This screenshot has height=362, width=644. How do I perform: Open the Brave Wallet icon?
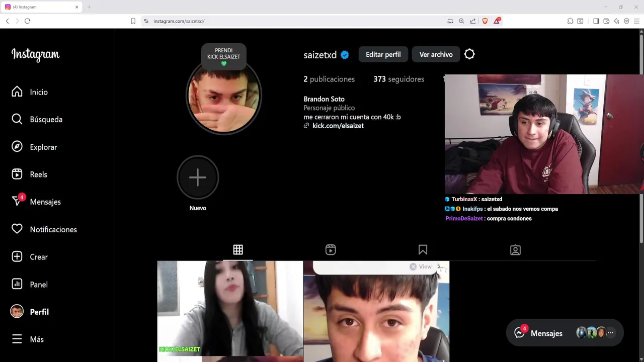[606, 21]
